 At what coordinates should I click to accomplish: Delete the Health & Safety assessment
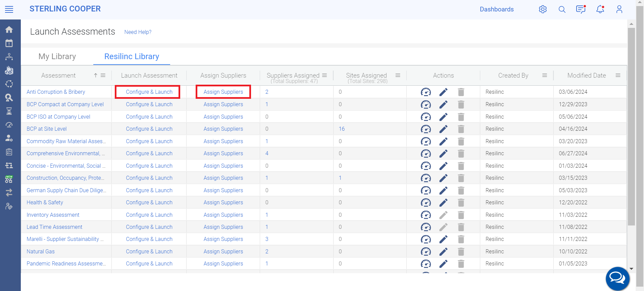[x=461, y=203]
